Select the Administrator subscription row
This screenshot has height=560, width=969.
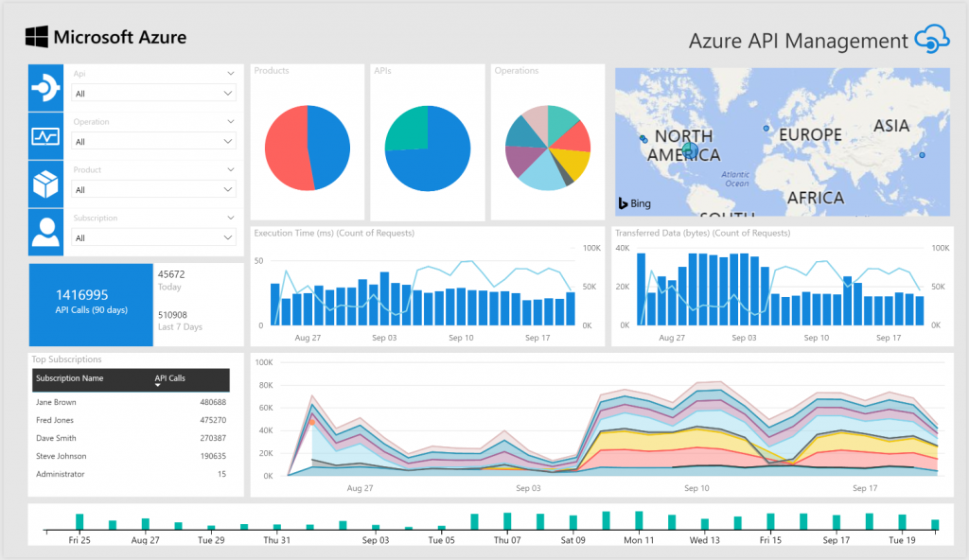(131, 474)
